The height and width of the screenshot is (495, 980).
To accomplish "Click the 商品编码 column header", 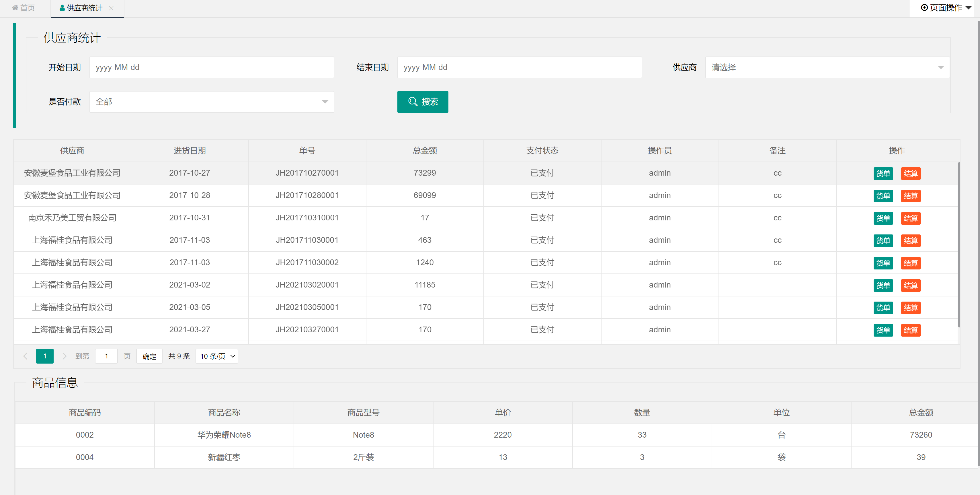I will (x=85, y=412).
